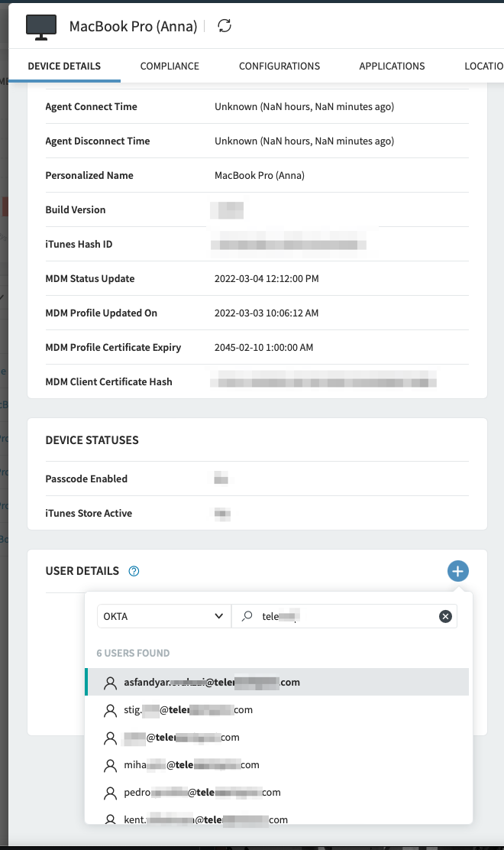
Task: Choose the user starting with stig
Action: click(188, 710)
